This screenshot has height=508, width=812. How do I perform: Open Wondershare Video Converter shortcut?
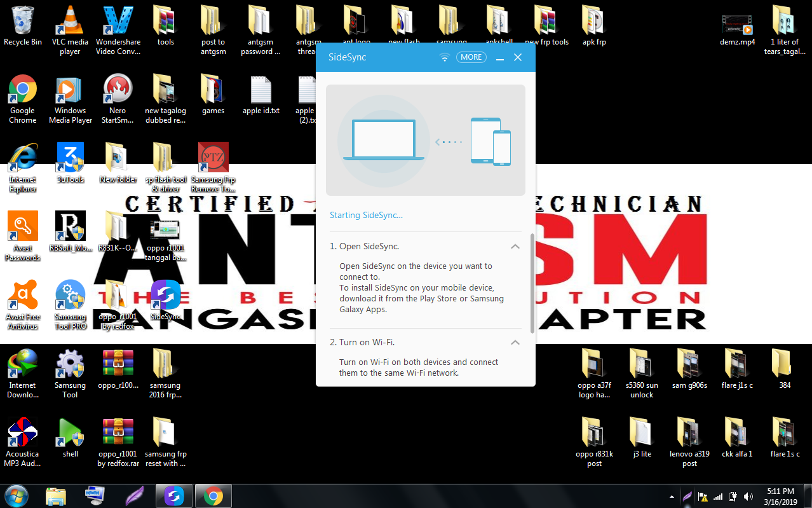118,31
